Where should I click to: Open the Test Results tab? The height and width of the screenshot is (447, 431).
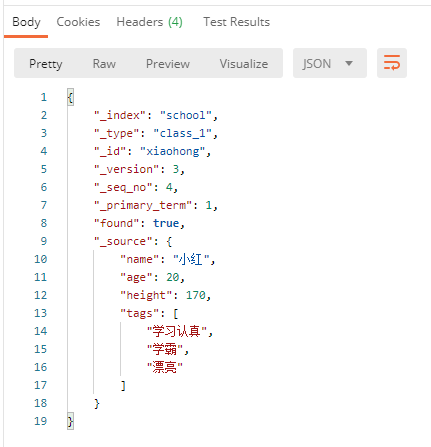[x=237, y=22]
